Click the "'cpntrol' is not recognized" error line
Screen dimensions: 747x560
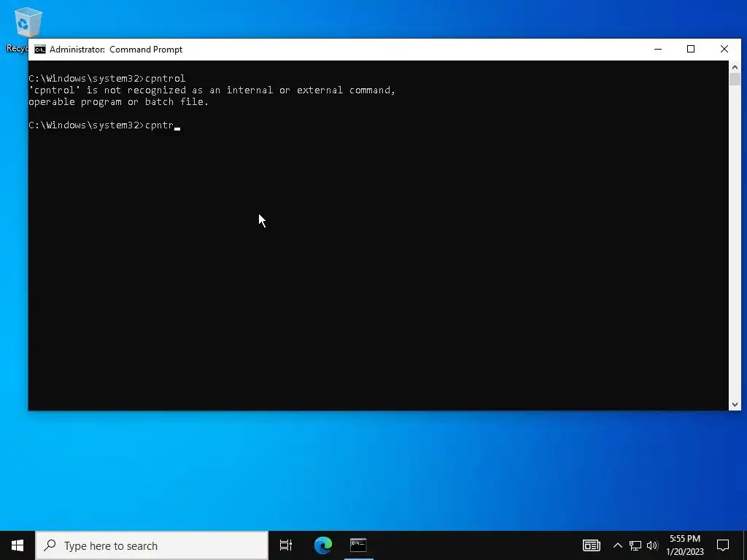click(x=212, y=90)
